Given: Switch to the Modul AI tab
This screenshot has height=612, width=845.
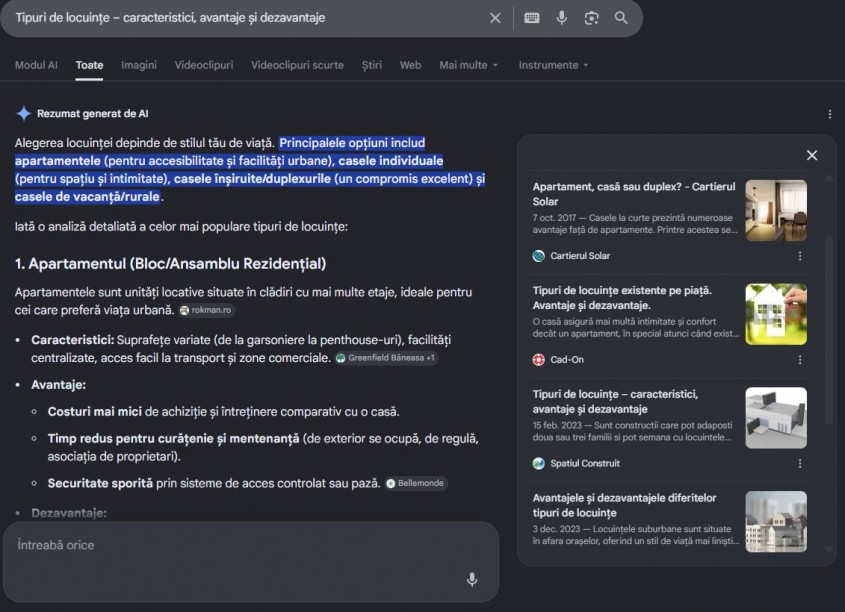Looking at the screenshot, I should (36, 65).
